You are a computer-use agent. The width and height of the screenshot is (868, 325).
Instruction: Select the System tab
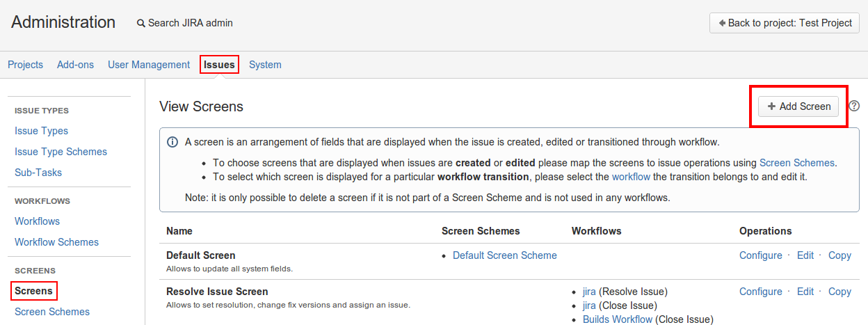click(265, 65)
